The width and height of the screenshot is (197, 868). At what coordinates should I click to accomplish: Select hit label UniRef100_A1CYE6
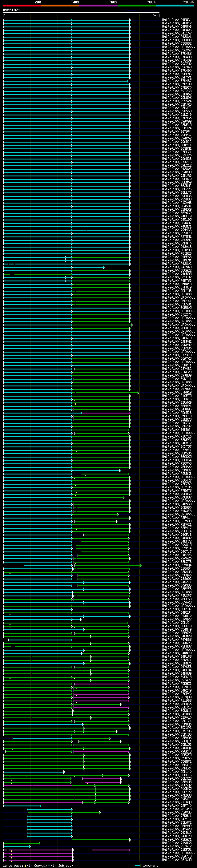tap(177, 437)
